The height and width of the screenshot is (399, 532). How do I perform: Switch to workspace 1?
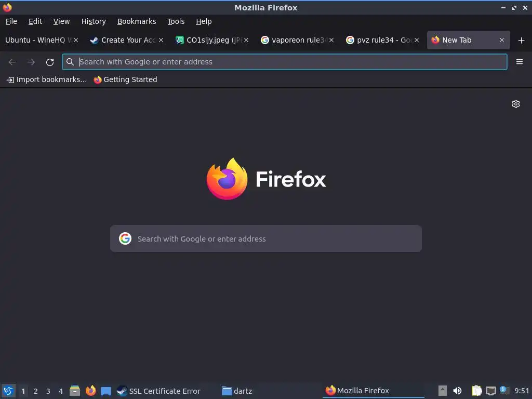point(23,391)
